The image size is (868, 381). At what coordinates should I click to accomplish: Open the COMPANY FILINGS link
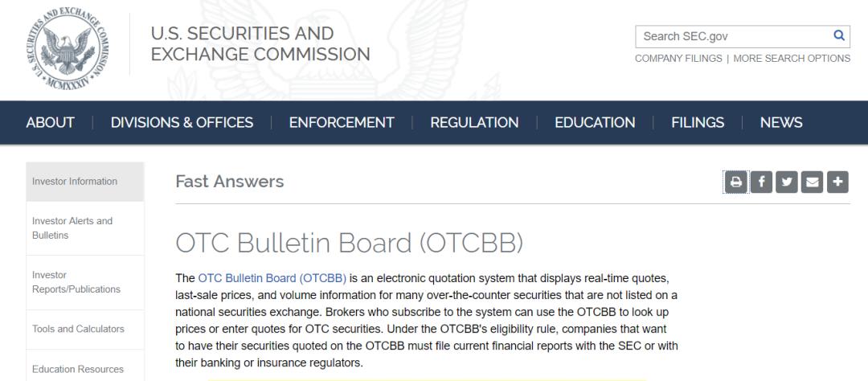click(678, 59)
